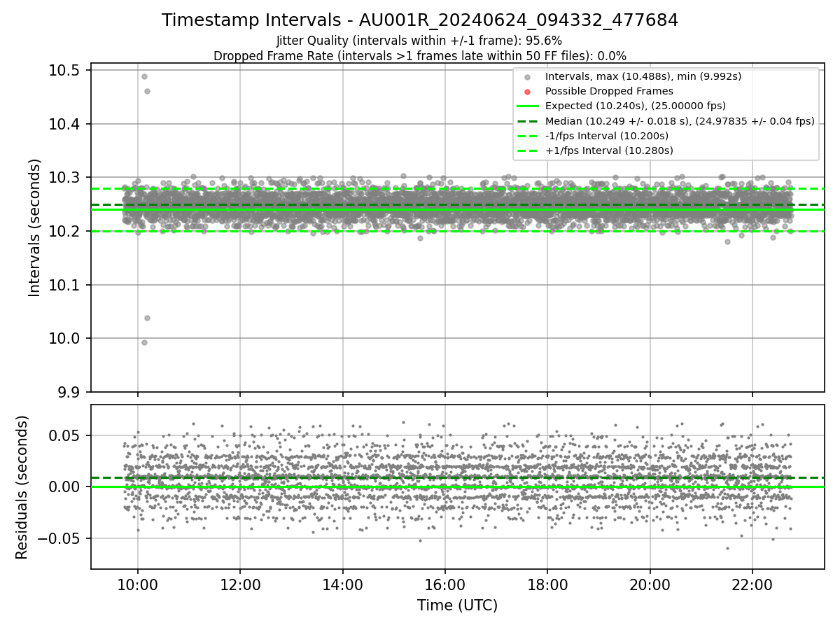
Task: Click the solid green line sample beside 'Expected'
Action: tap(528, 106)
